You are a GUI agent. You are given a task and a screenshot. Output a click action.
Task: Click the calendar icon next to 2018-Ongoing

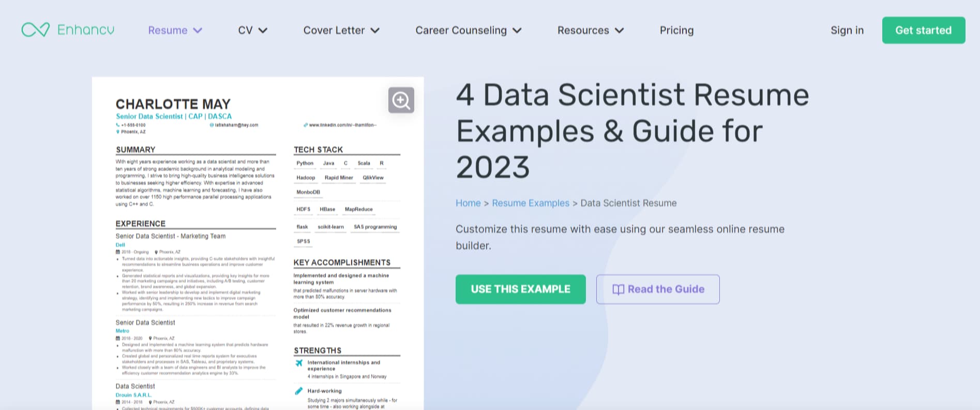(x=118, y=252)
